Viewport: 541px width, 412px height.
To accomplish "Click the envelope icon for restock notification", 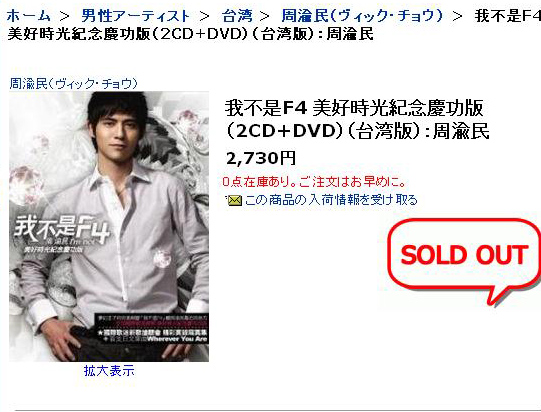I will point(235,200).
